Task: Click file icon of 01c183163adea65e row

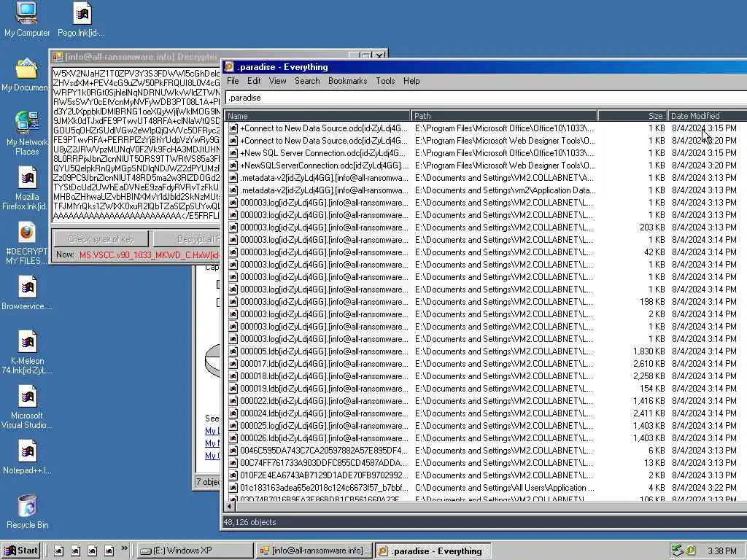Action: [233, 488]
